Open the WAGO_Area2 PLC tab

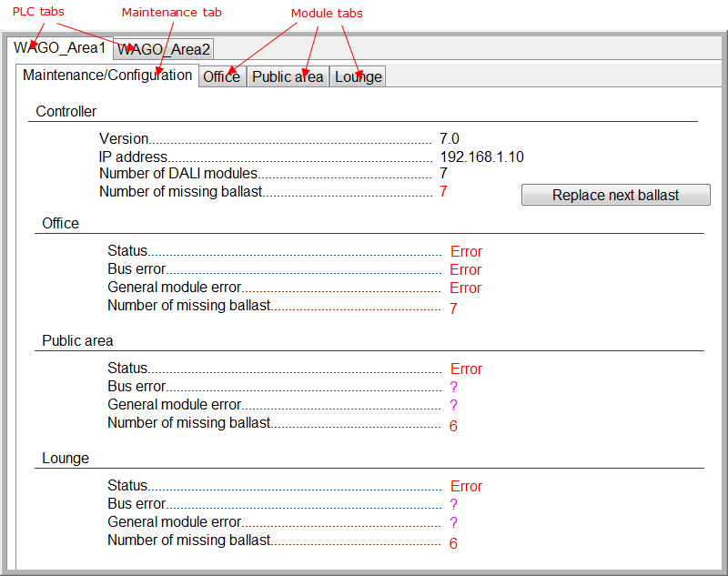[x=164, y=49]
